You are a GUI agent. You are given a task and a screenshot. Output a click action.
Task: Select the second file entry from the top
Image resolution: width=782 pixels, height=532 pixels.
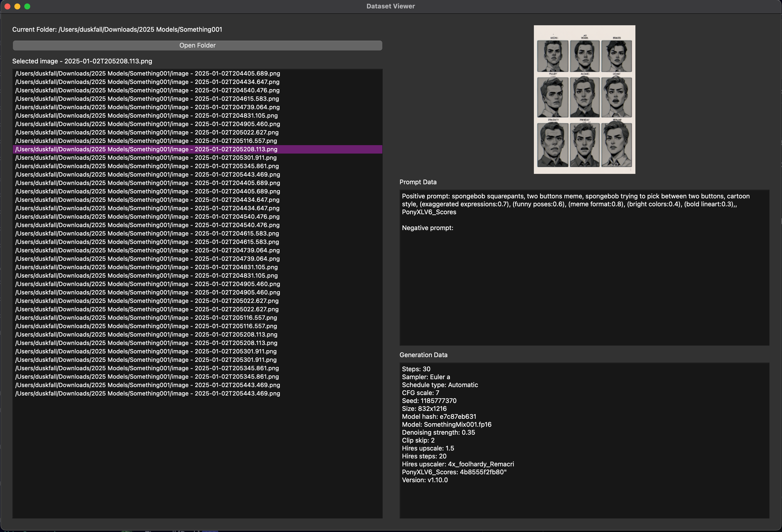click(147, 82)
